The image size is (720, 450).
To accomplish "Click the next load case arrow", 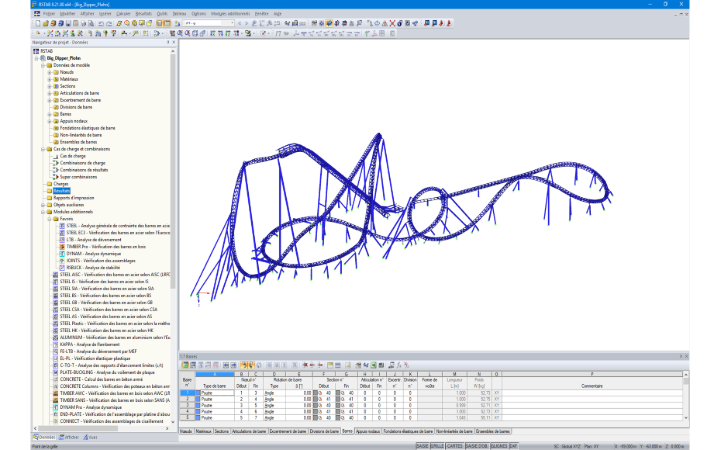I will click(246, 23).
